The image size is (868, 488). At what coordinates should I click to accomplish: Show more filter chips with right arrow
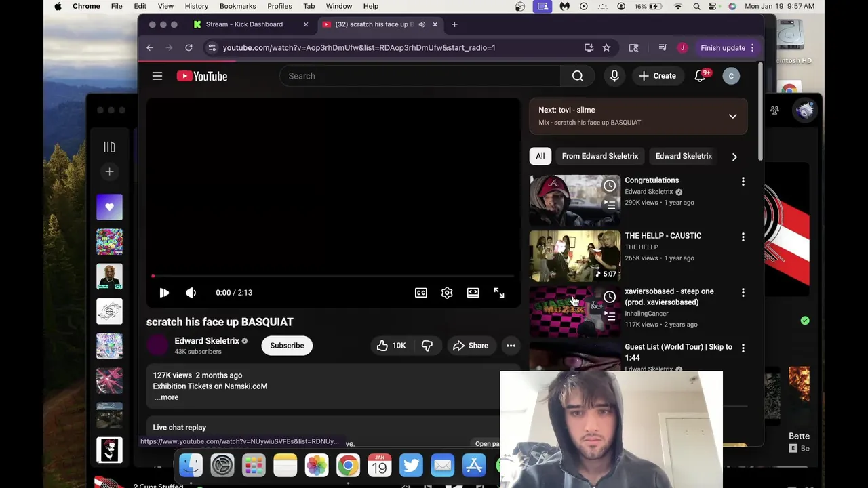tap(734, 157)
